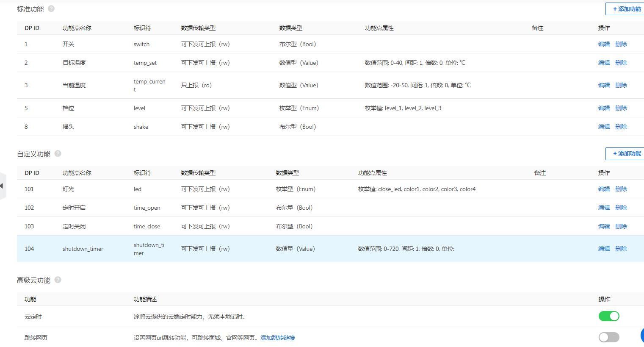Click the 云定时 feature name
Viewport: 644px width, 347px height.
pos(33,316)
